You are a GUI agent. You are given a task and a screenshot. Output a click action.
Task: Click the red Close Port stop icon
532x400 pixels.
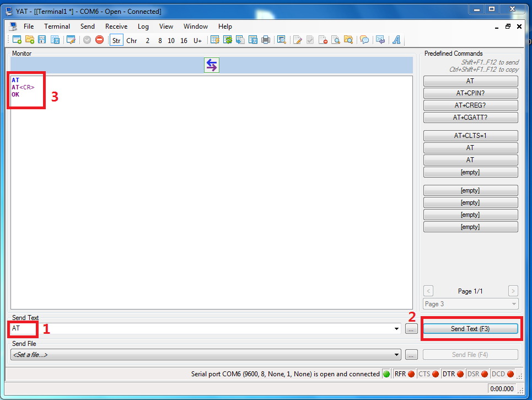click(99, 40)
